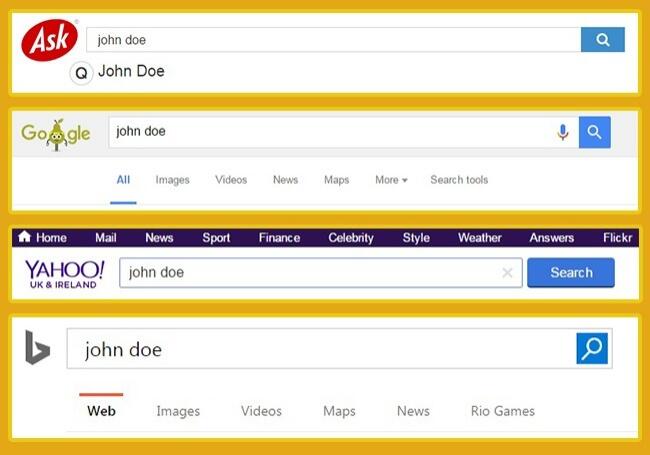The image size is (650, 455).
Task: Open Yahoo Celebrity link
Action: (351, 237)
